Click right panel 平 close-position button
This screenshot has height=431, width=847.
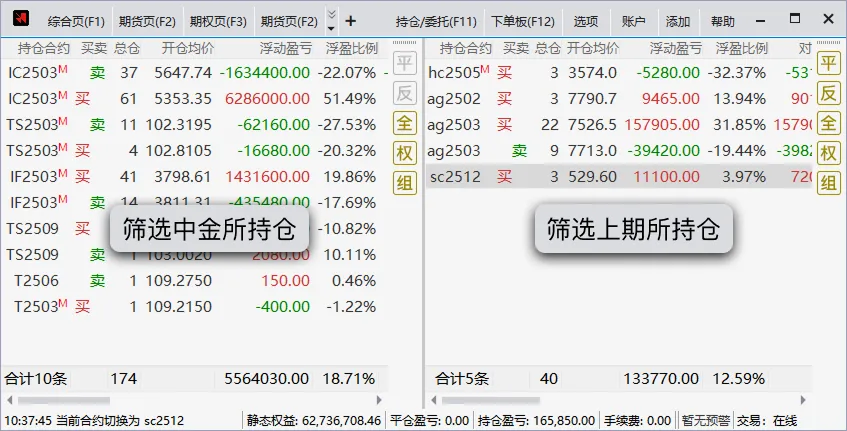(829, 63)
